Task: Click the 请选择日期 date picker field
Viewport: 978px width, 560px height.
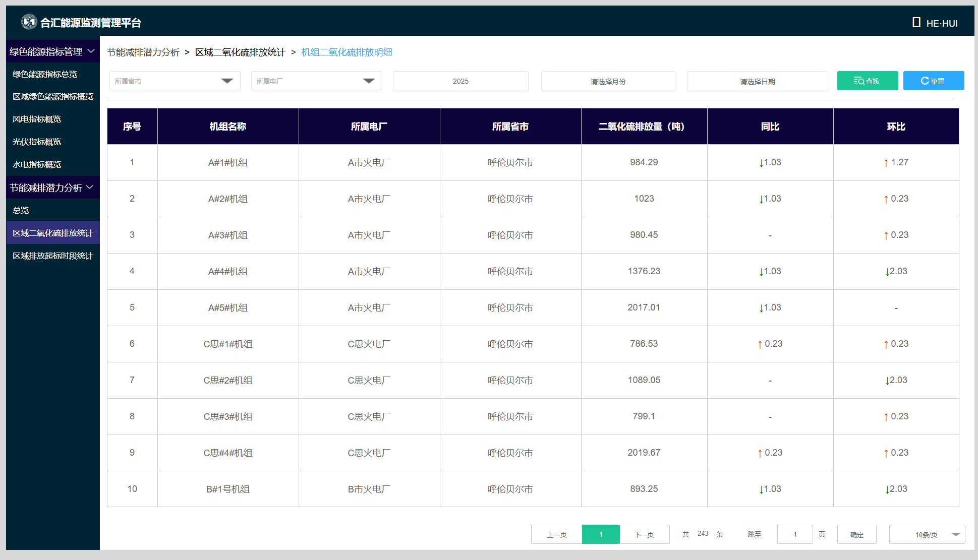Action: point(757,81)
